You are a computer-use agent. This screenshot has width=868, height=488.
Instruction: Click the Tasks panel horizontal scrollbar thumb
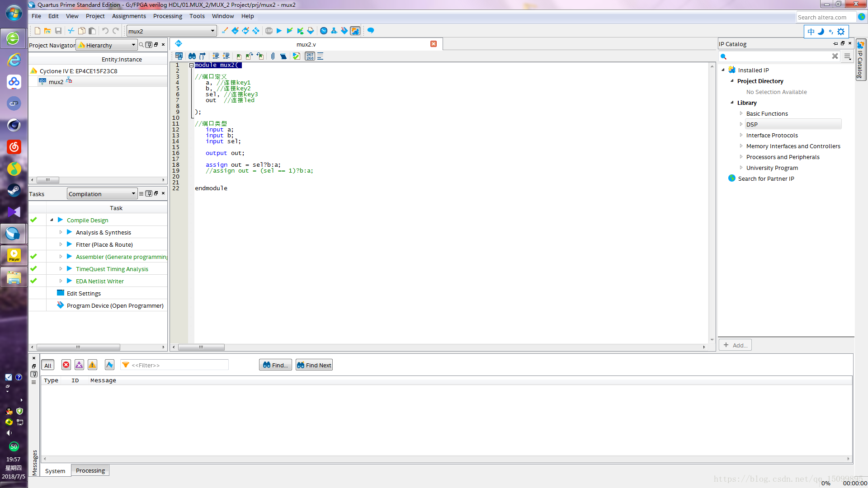[x=78, y=347]
